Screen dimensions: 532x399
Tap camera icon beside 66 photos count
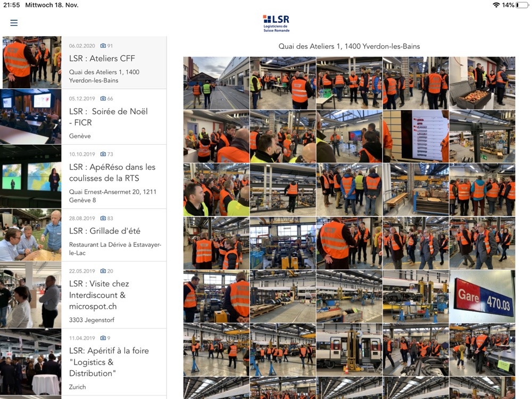point(103,98)
